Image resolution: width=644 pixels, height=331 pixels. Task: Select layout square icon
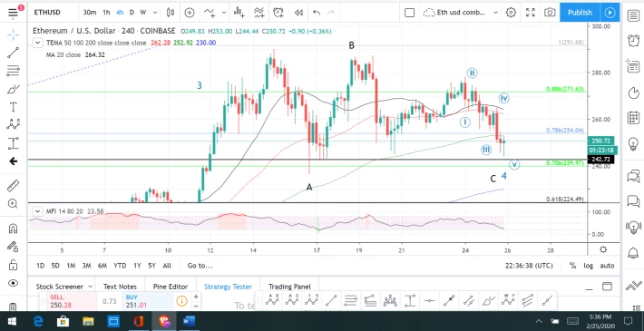coord(409,13)
